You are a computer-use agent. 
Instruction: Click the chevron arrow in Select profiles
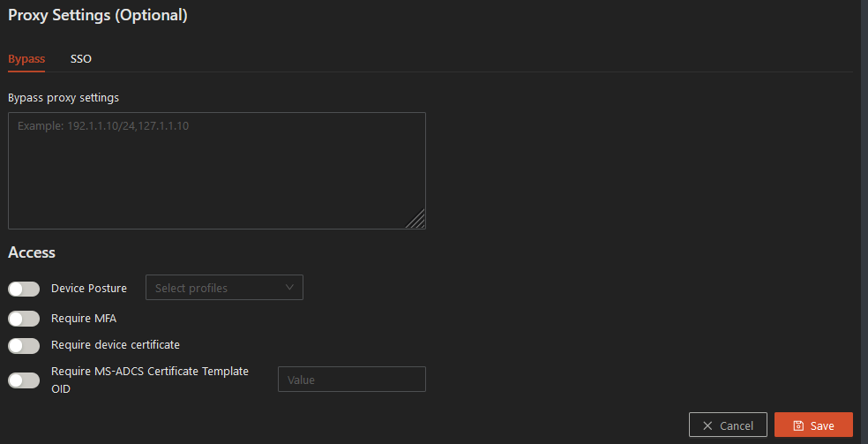click(290, 288)
